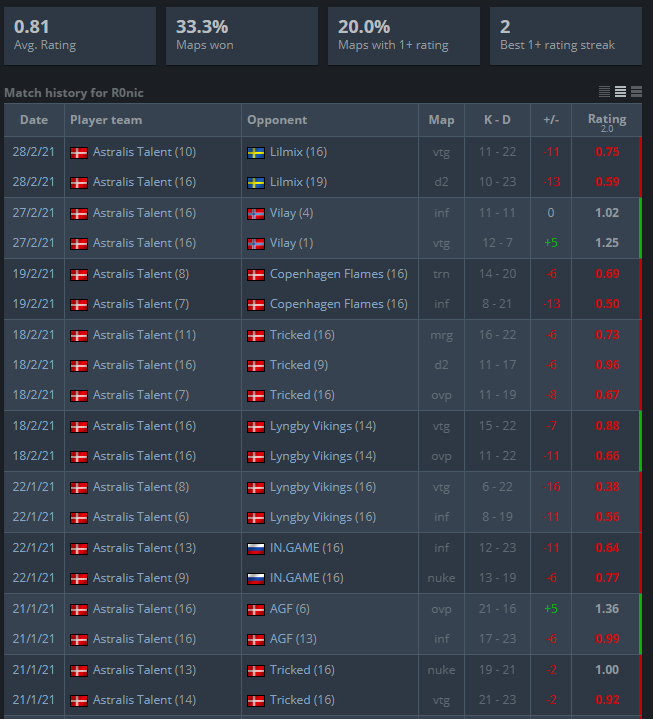
Task: Switch to the compact row density icon
Action: (604, 92)
